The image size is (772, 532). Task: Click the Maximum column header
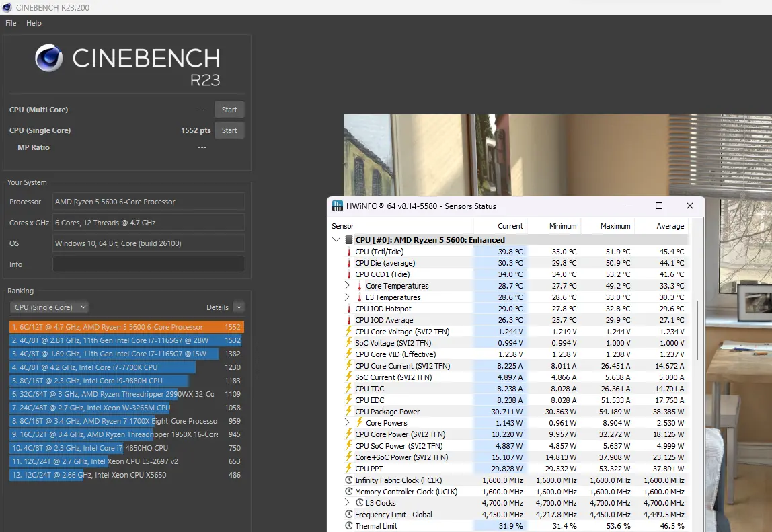[607, 226]
